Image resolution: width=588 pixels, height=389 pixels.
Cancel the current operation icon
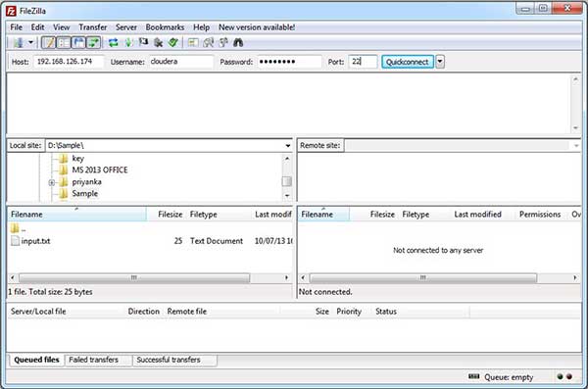pyautogui.click(x=143, y=42)
